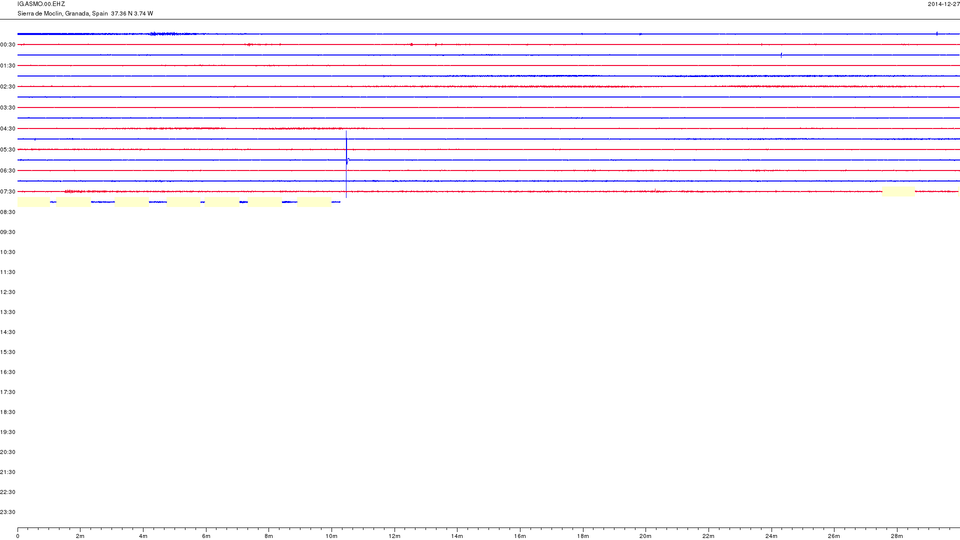Select the 6m axis tick label

(206, 536)
